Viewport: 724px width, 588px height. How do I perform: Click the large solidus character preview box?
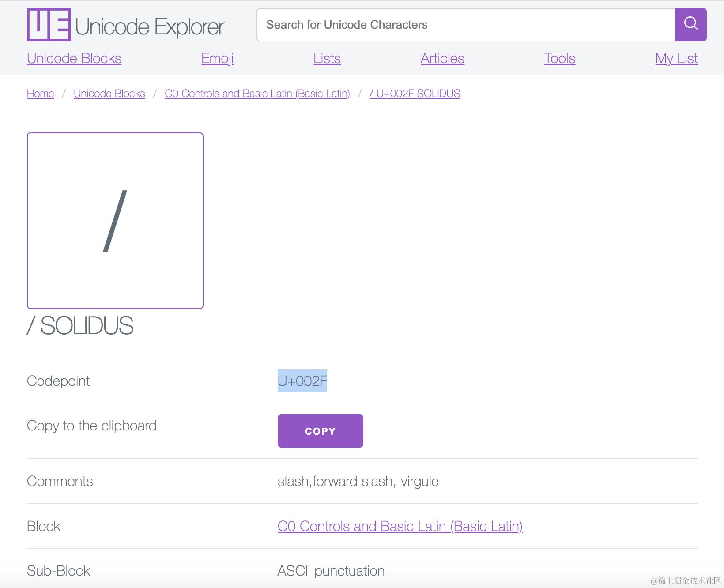[x=115, y=221]
